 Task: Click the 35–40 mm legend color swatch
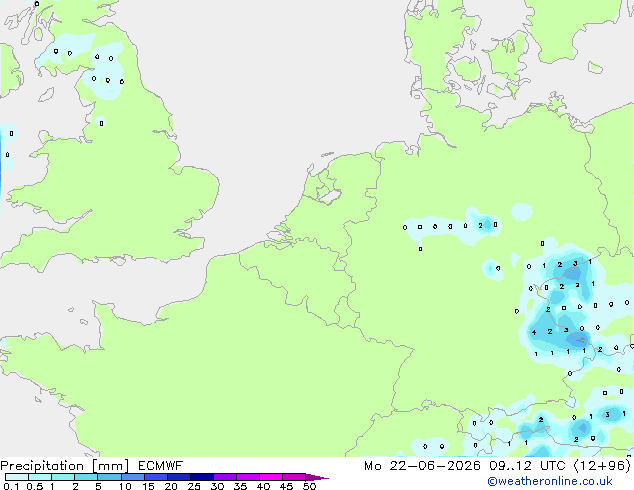click(247, 477)
